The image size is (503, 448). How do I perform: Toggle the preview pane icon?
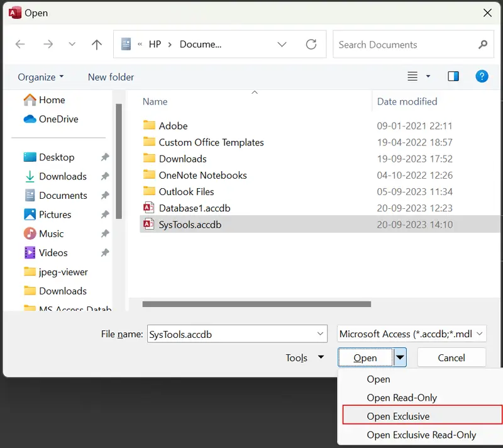coord(453,76)
